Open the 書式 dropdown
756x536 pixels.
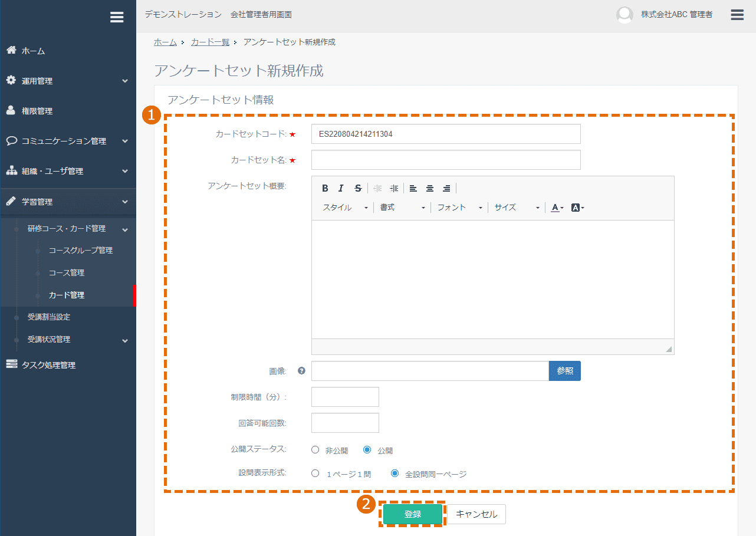[403, 208]
